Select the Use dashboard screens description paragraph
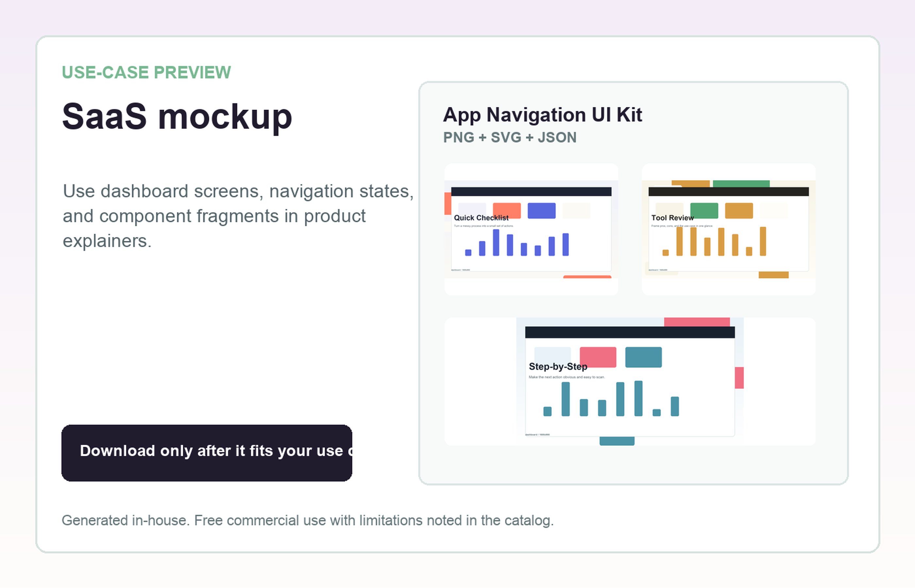Screen dimensions: 915x588 238,216
